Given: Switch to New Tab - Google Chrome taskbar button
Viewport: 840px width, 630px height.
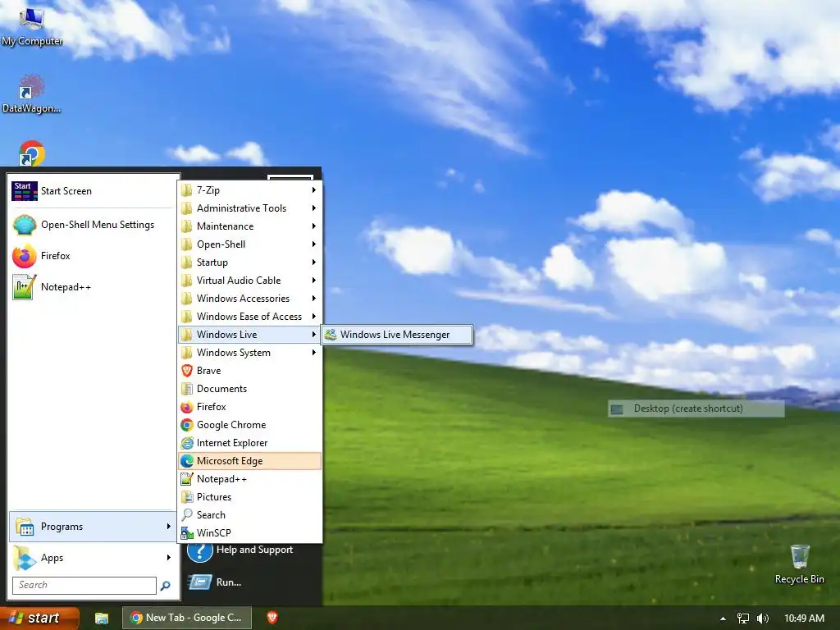Looking at the screenshot, I should click(x=185, y=618).
